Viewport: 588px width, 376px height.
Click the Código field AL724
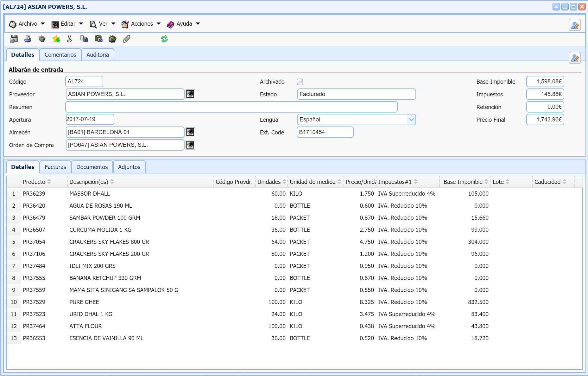[x=84, y=81]
